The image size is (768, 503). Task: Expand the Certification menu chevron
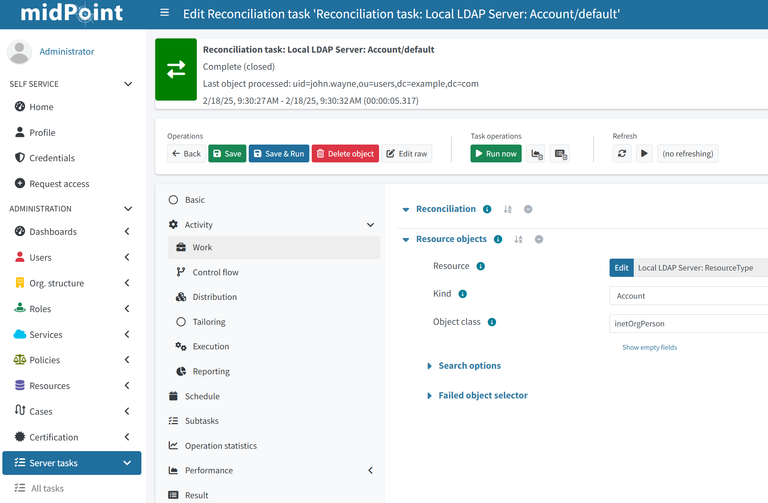(127, 437)
